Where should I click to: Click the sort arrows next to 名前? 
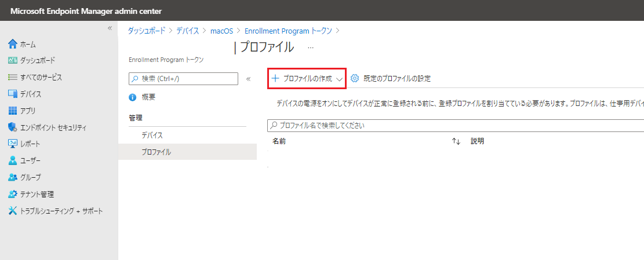(456, 141)
